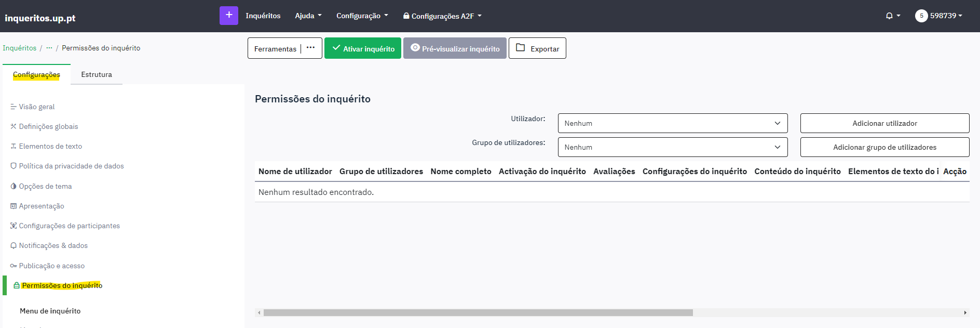Click the shield icon for Política da privacidade

pos(13,166)
